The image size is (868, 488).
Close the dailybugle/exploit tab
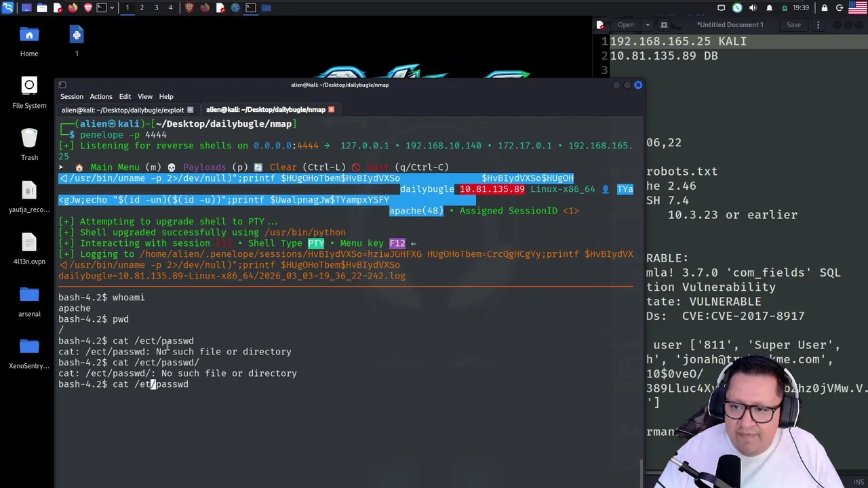pyautogui.click(x=190, y=110)
